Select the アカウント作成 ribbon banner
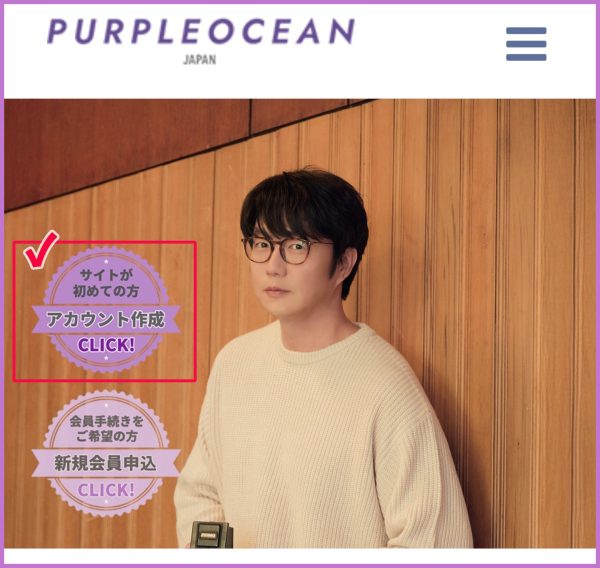 point(106,319)
